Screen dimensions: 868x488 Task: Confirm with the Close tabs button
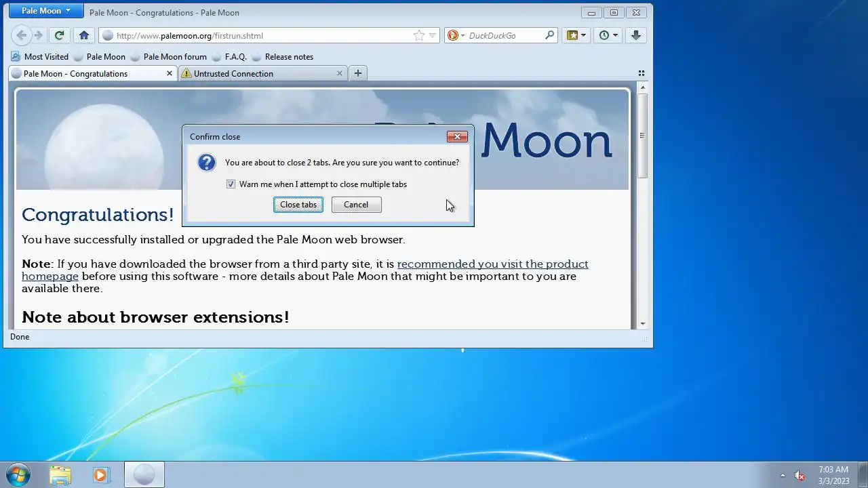[298, 205]
